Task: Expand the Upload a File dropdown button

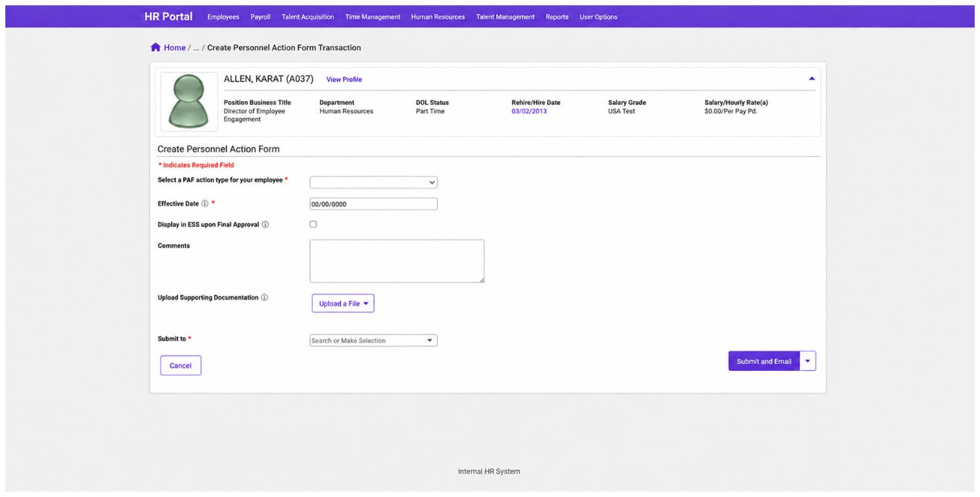Action: click(343, 304)
